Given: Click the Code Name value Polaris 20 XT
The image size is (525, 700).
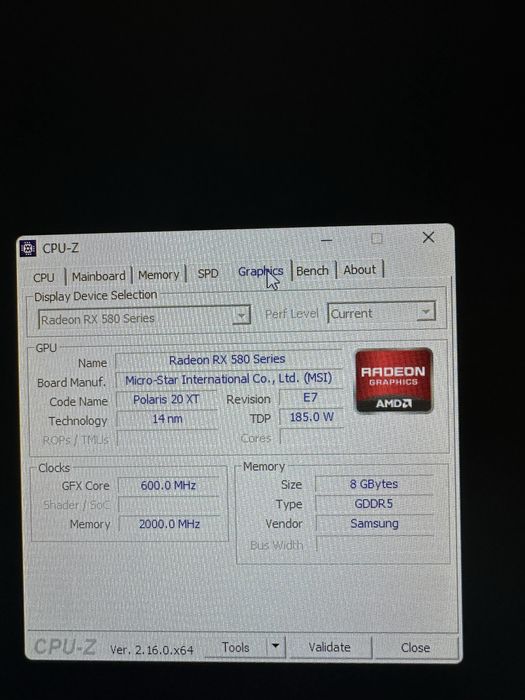Looking at the screenshot, I should [x=167, y=399].
